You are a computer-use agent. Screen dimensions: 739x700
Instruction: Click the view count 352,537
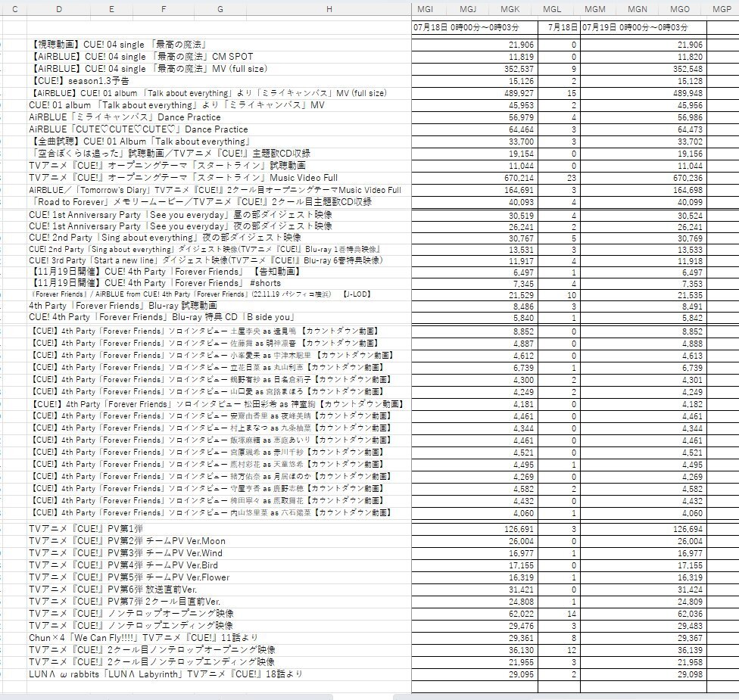[x=518, y=70]
